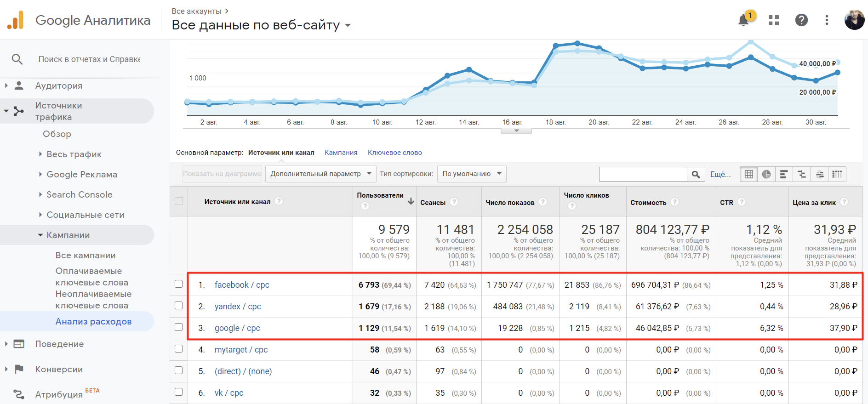Screen dimensions: 868x404
Task: Open the facebook / cpc source link
Action: [242, 285]
